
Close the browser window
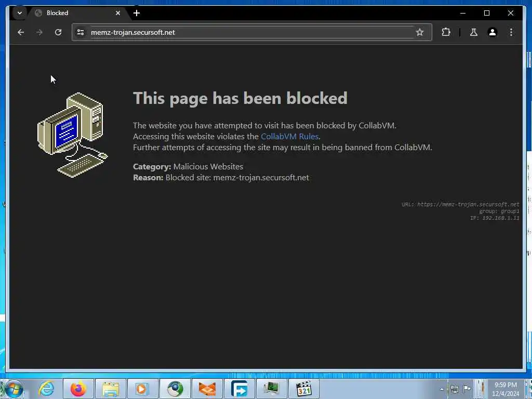click(511, 13)
